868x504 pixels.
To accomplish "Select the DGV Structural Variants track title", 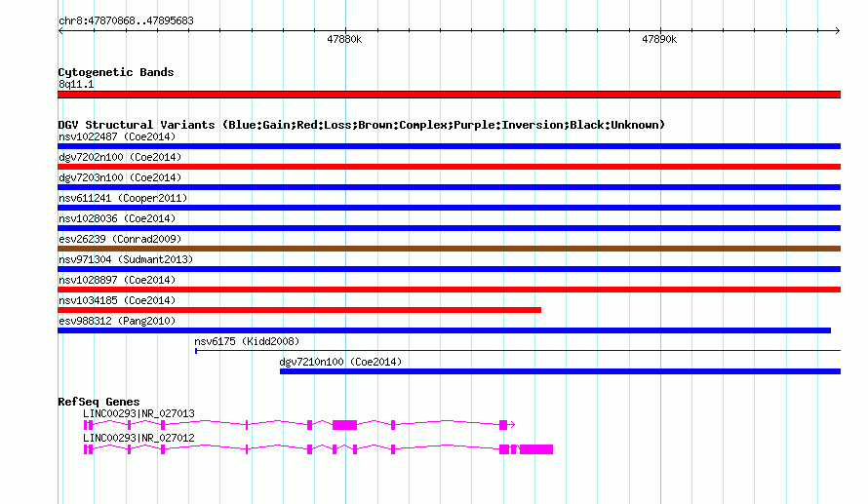I will coord(361,125).
